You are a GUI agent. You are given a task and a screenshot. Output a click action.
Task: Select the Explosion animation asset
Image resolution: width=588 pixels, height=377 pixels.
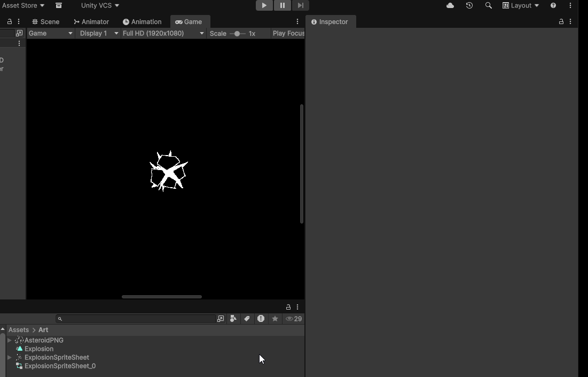coord(154,349)
